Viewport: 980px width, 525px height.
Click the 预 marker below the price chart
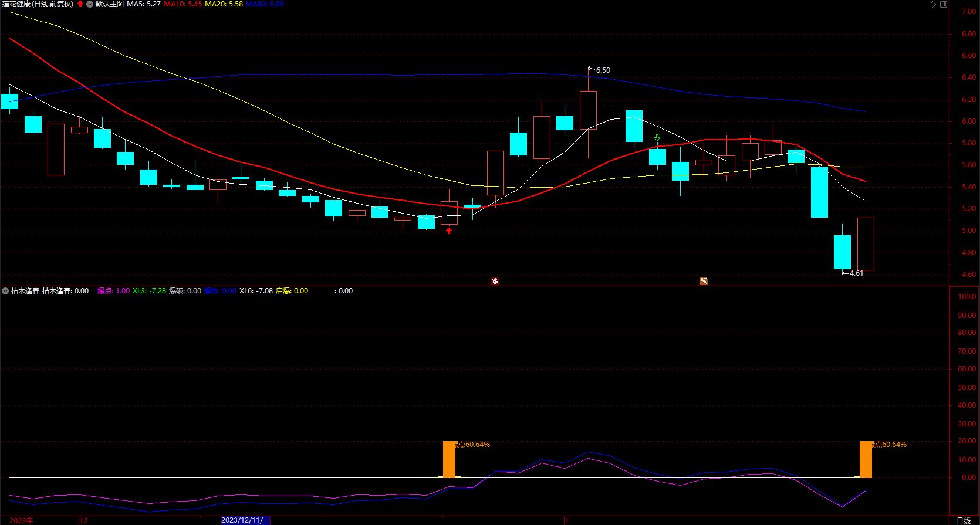coord(704,282)
